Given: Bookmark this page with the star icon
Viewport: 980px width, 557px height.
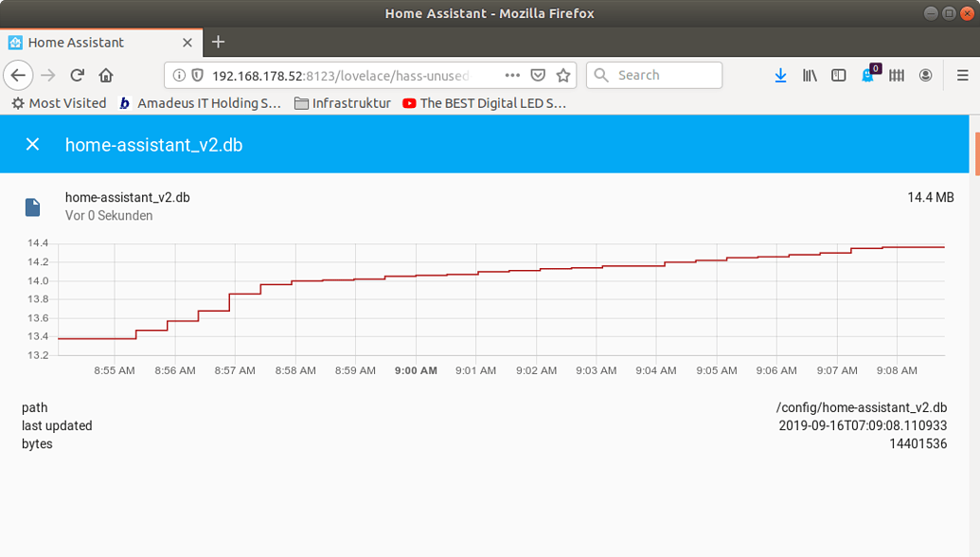Looking at the screenshot, I should (562, 75).
